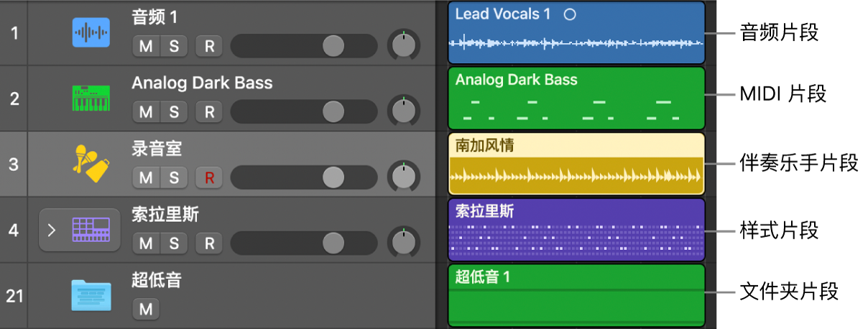Click the pan knob of Analog Dark Bass

tap(404, 111)
